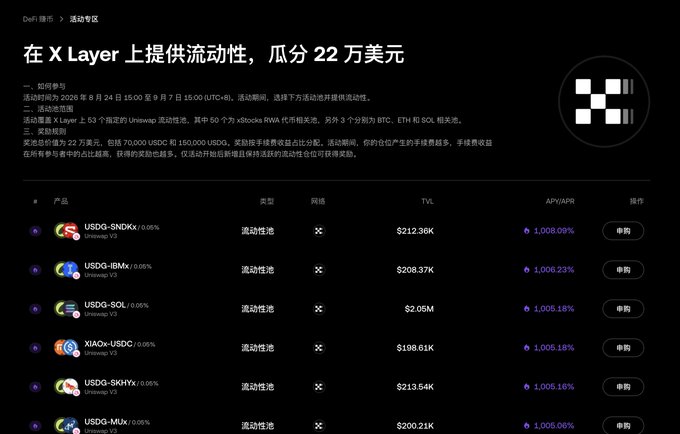Click the hot rank icon of USDG-SKHYx row
The height and width of the screenshot is (434, 680).
(35, 387)
